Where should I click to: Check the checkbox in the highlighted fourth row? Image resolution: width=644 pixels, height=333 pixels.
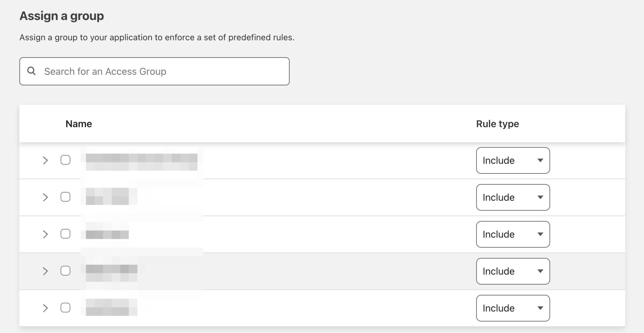[65, 271]
